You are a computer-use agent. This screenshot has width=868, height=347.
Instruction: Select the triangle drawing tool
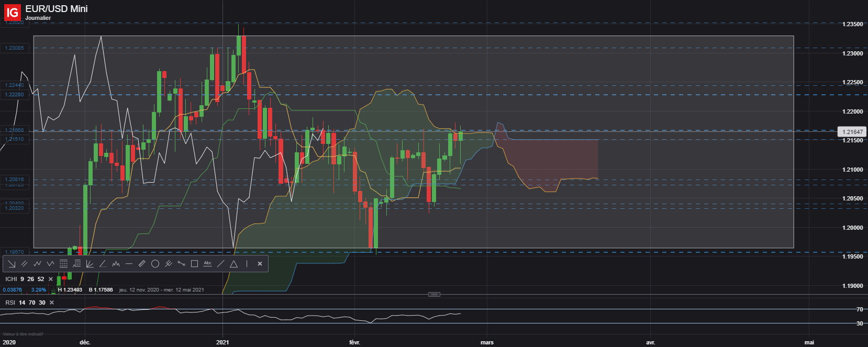coord(233,264)
